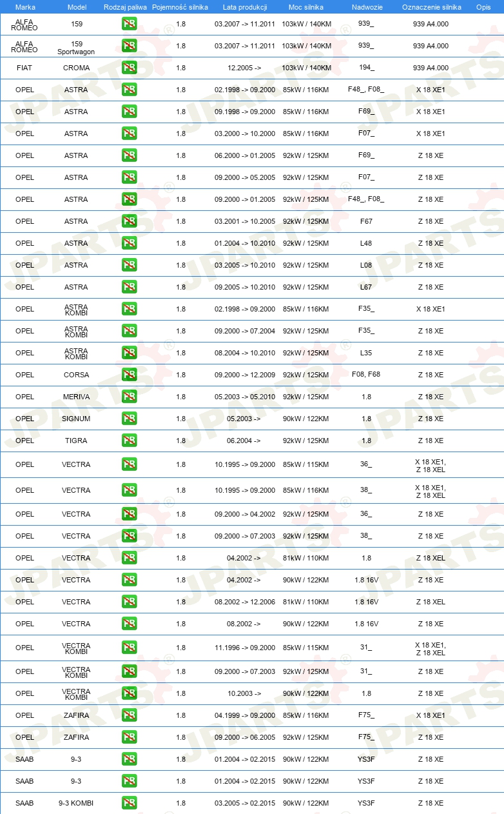The image size is (504, 814).
Task: Click the "09.2000 -> 12.2009" production years cell
Action: point(245,375)
